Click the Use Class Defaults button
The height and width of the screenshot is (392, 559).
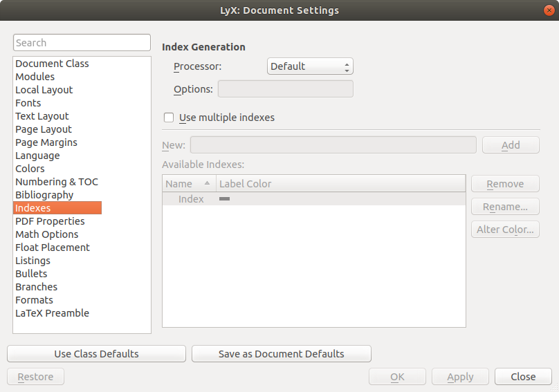pos(96,354)
